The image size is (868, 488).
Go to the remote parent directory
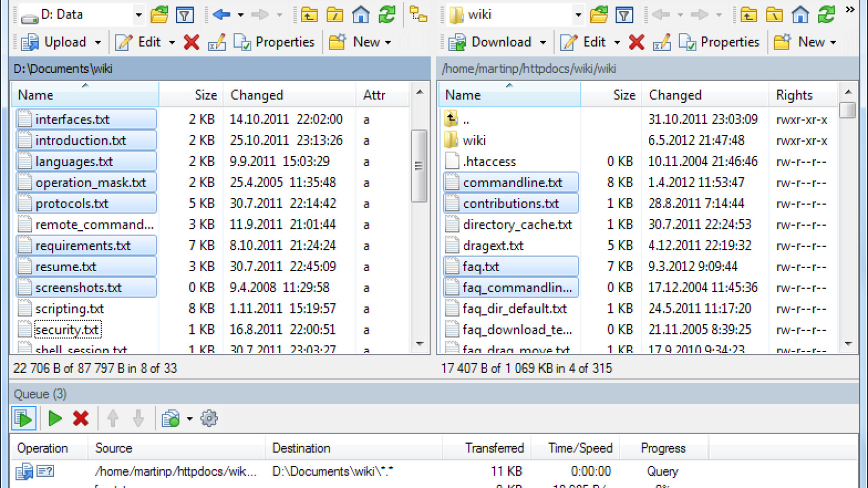pos(749,15)
